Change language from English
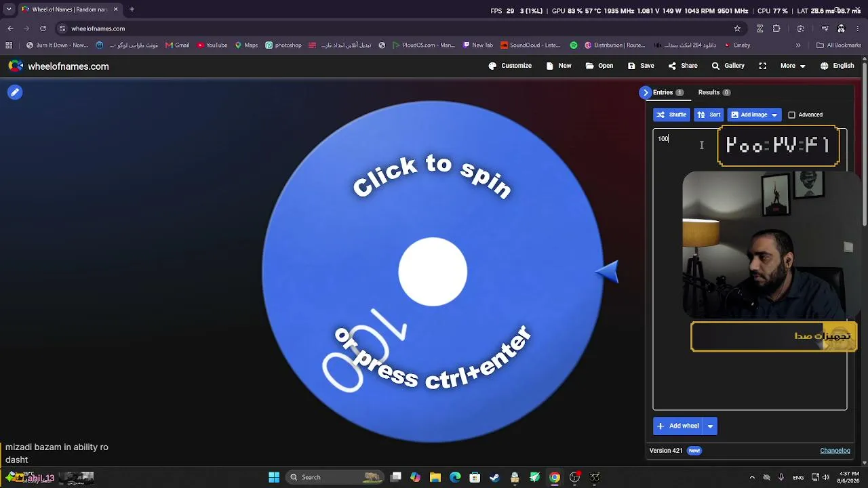Viewport: 868px width, 488px height. [837, 66]
